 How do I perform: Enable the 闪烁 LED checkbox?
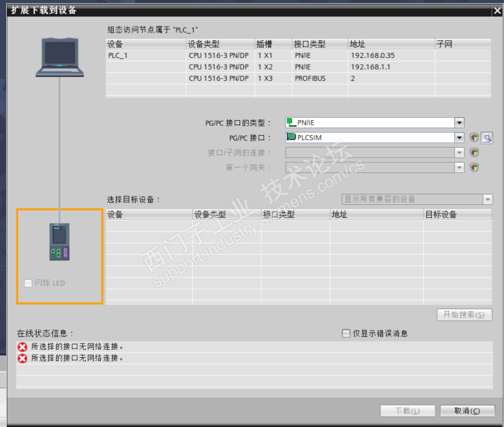click(x=28, y=283)
